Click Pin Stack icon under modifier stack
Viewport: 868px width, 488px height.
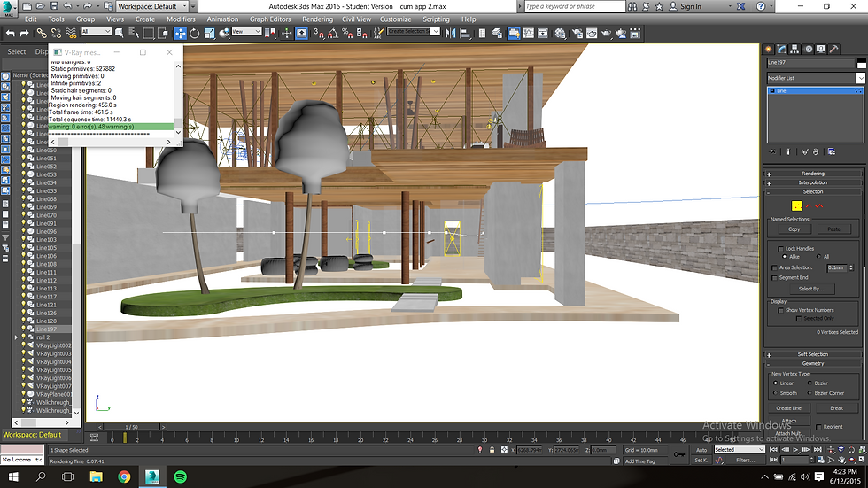pos(773,151)
